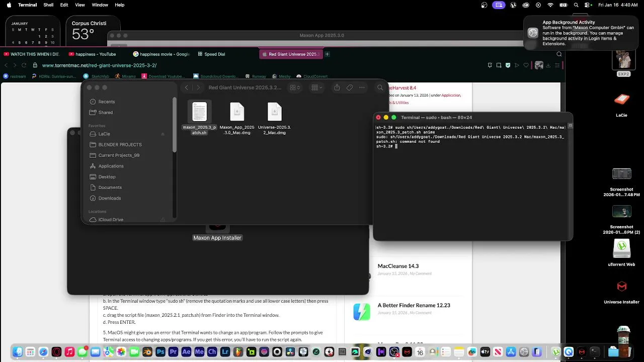
Task: Open the View menu
Action: click(x=80, y=5)
